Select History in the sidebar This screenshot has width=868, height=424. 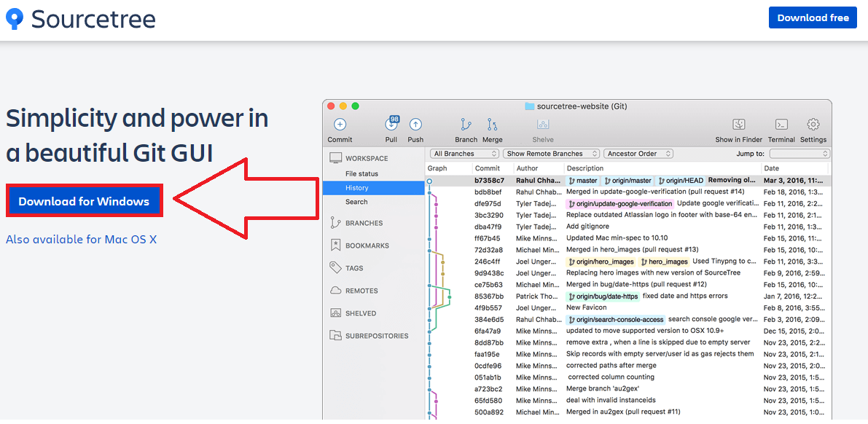374,188
